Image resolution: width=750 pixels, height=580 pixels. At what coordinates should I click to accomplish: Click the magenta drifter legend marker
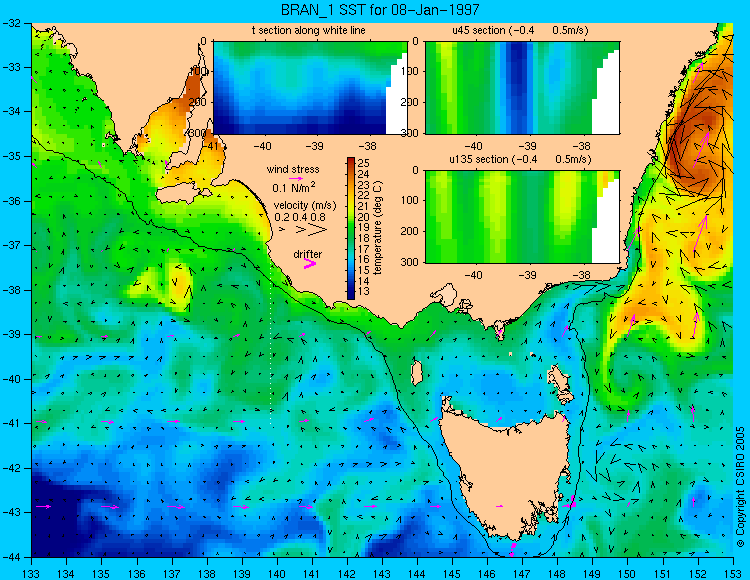(x=310, y=264)
